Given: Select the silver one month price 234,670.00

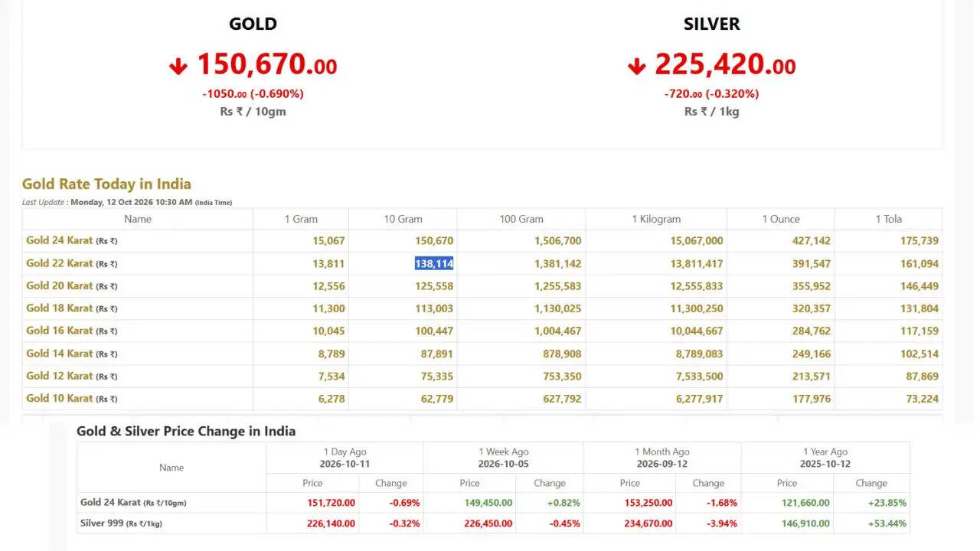Looking at the screenshot, I should coord(648,523).
